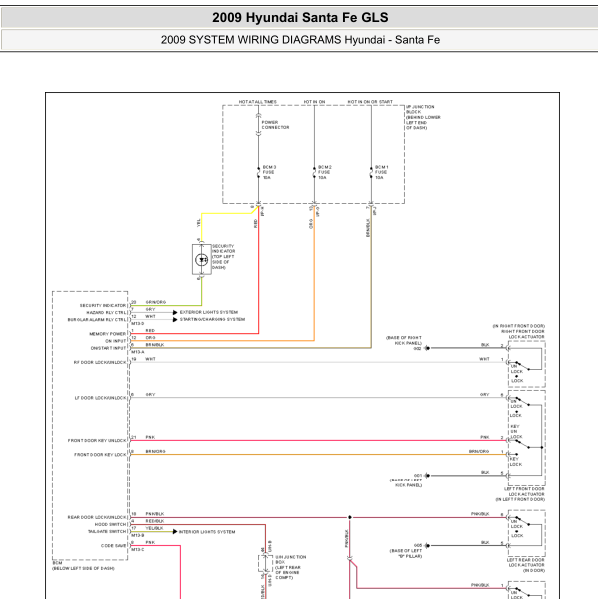The image size is (598, 599).
Task: Click the BCM 3 FUSE 10A label
Action: click(269, 172)
